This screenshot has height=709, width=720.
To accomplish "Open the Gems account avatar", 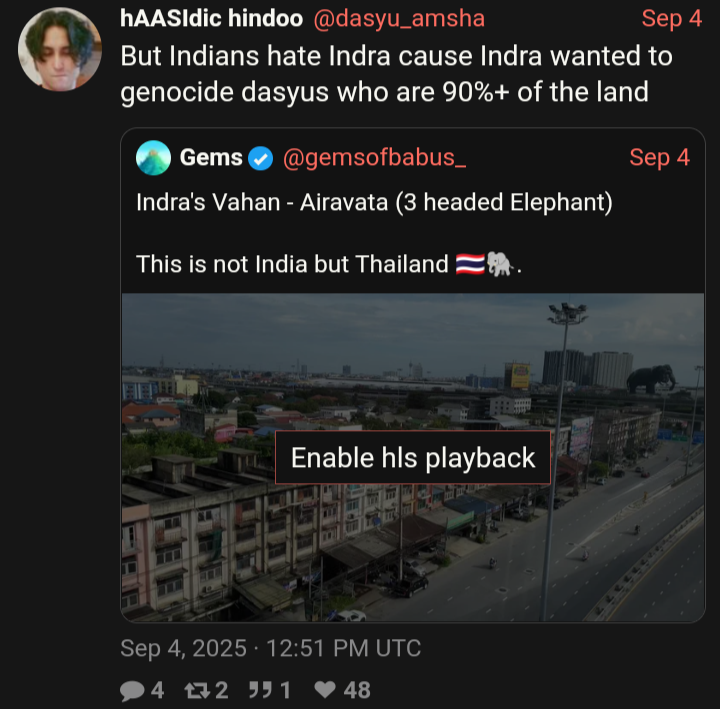I will pyautogui.click(x=153, y=158).
